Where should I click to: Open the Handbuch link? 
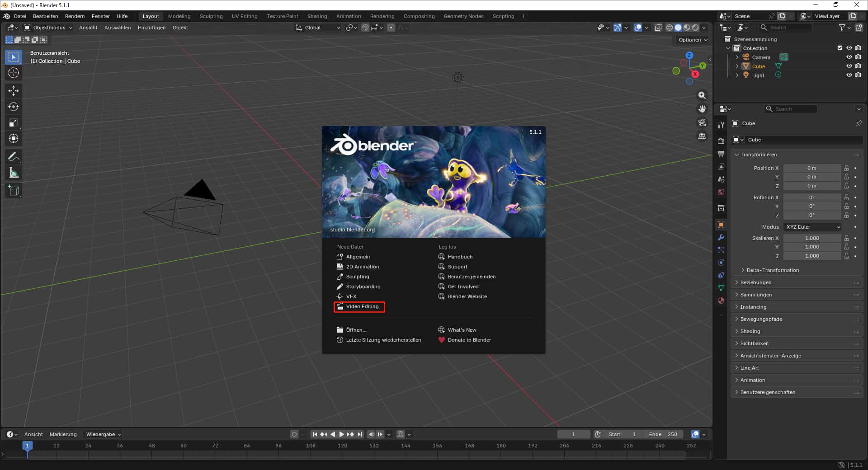click(x=455, y=257)
